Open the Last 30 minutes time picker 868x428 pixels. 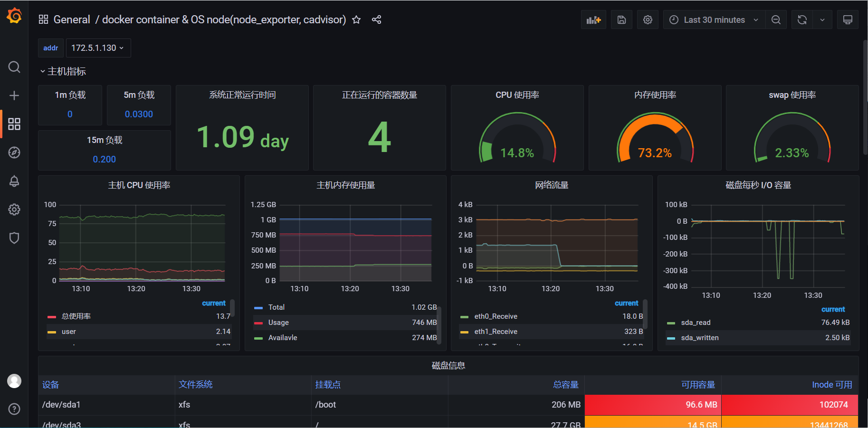pyautogui.click(x=714, y=20)
